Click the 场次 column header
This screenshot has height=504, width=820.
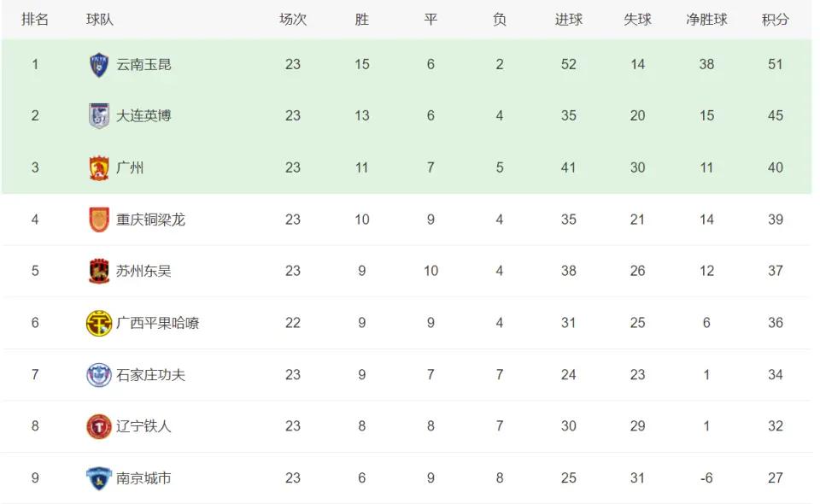[x=293, y=20]
